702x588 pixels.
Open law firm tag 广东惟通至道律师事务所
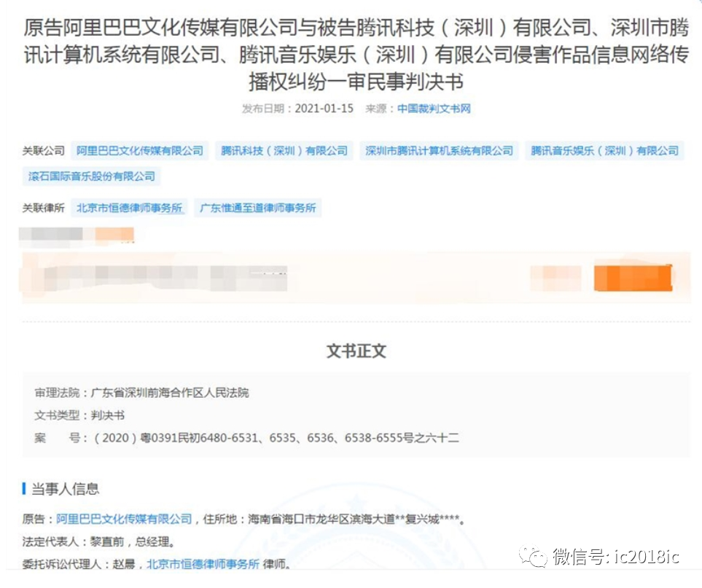tap(258, 208)
